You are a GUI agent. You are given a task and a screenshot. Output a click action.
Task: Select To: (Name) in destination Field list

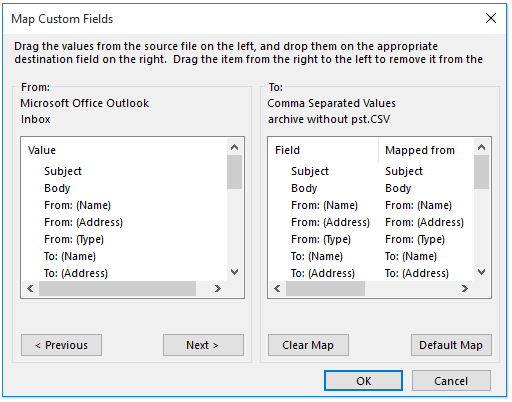point(317,256)
